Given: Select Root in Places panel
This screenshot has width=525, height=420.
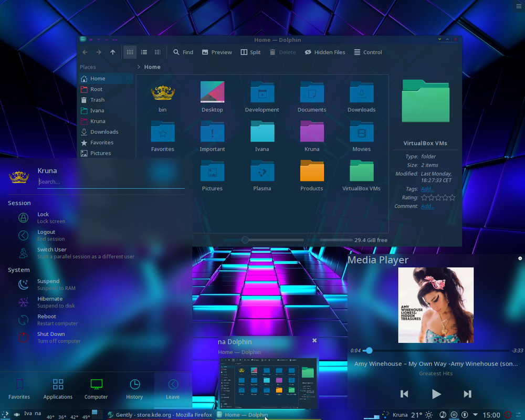Looking at the screenshot, I should [106, 89].
